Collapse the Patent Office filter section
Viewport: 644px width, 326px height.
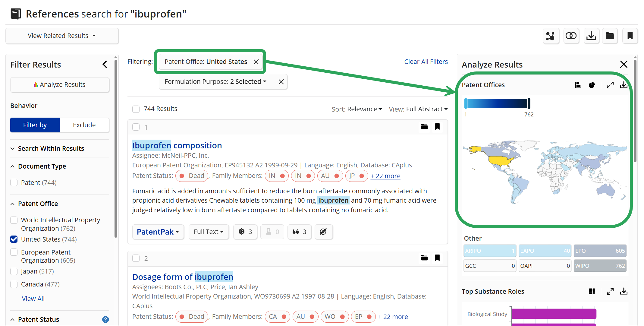tap(34, 204)
